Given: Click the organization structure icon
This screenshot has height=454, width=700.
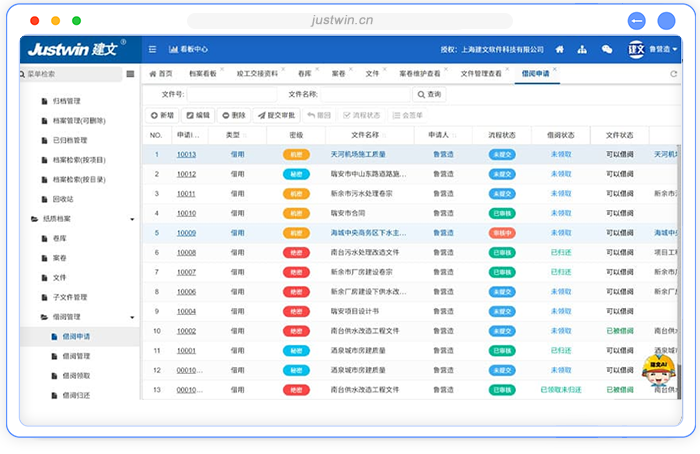Looking at the screenshot, I should tap(582, 49).
